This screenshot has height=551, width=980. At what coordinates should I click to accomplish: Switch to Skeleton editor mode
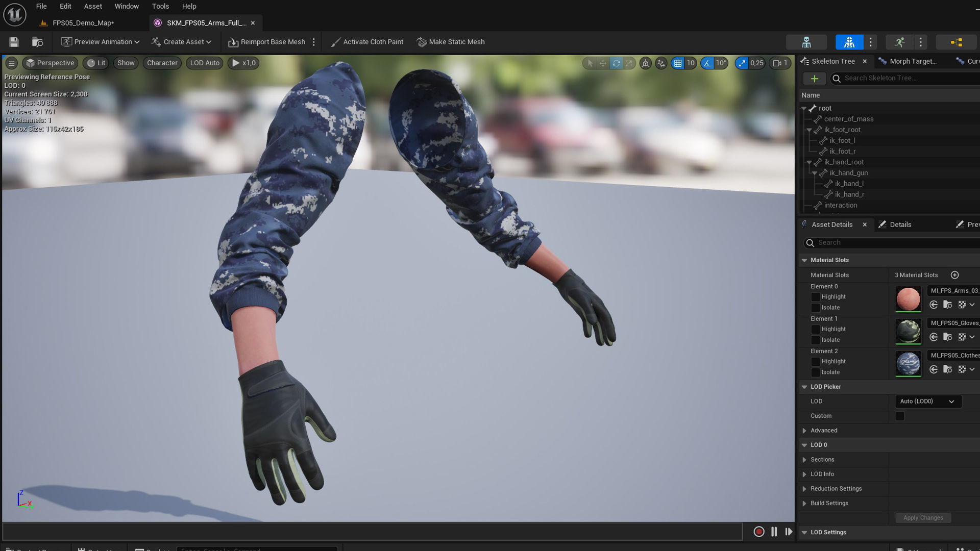coord(806,42)
